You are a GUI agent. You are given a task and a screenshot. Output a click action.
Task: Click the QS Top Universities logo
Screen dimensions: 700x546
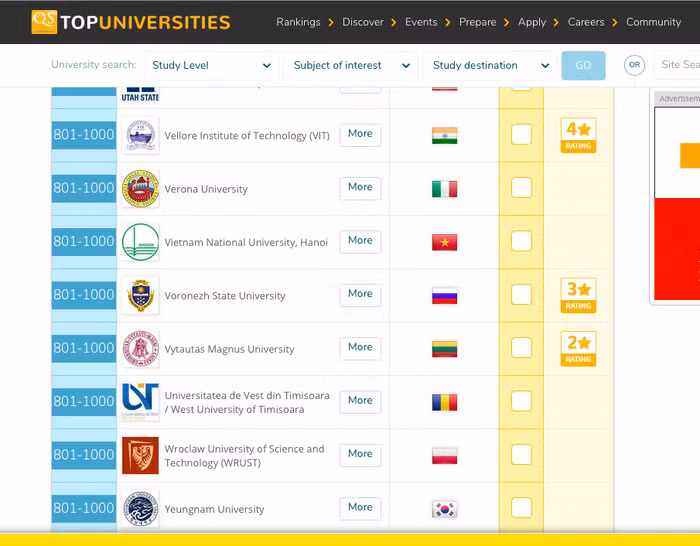click(130, 22)
